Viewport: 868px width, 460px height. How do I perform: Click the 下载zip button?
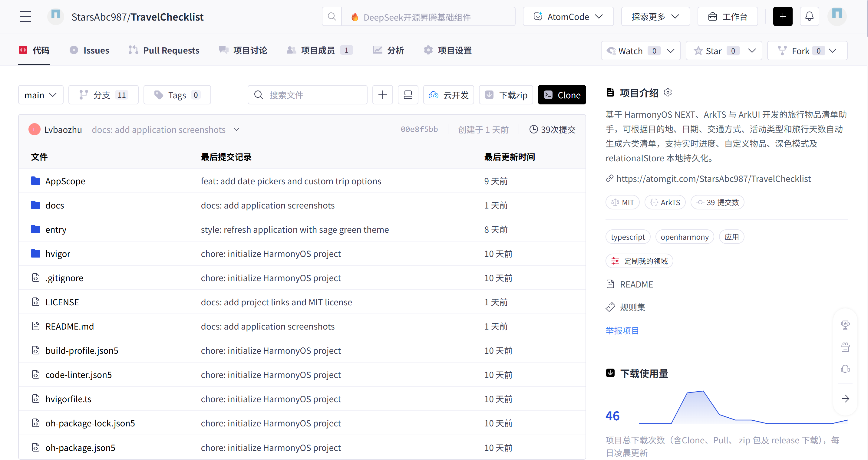[x=506, y=95]
